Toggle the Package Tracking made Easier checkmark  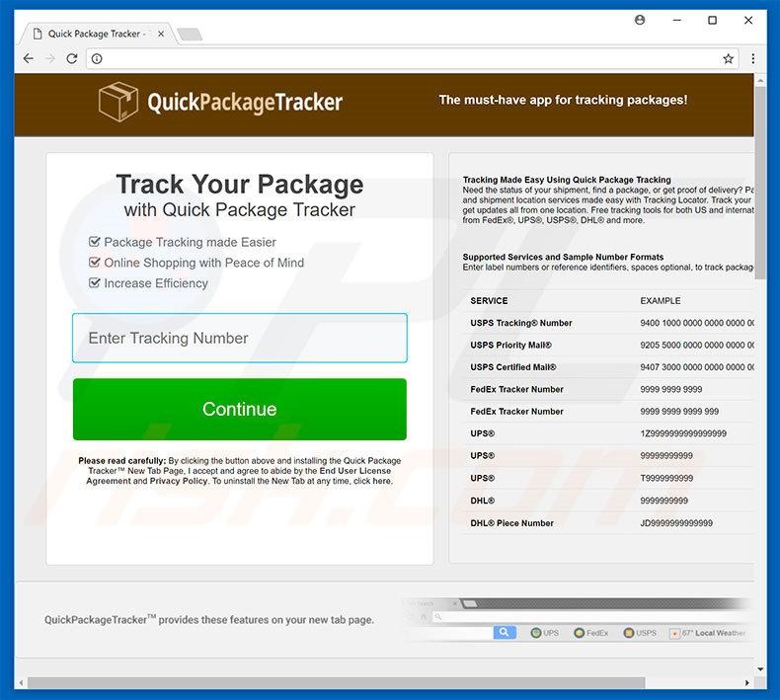point(94,242)
